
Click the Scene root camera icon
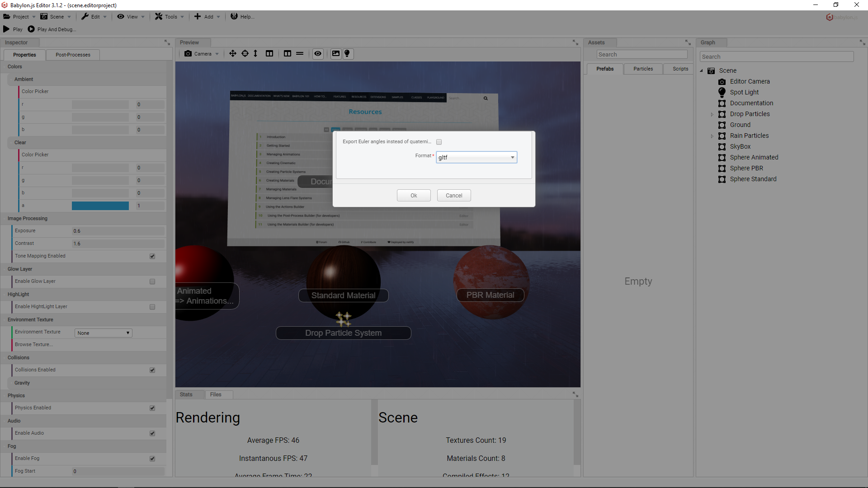coord(711,71)
